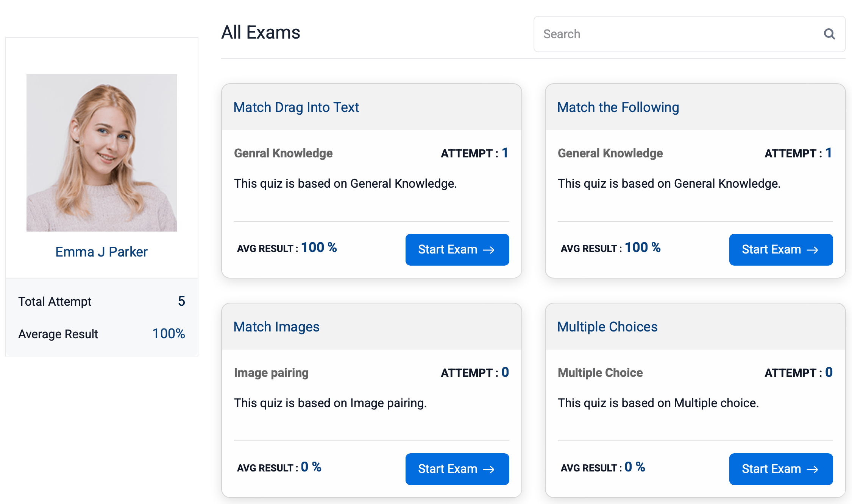Click the Emma J Parker profile name
Screen dimensions: 852x504
pos(101,251)
